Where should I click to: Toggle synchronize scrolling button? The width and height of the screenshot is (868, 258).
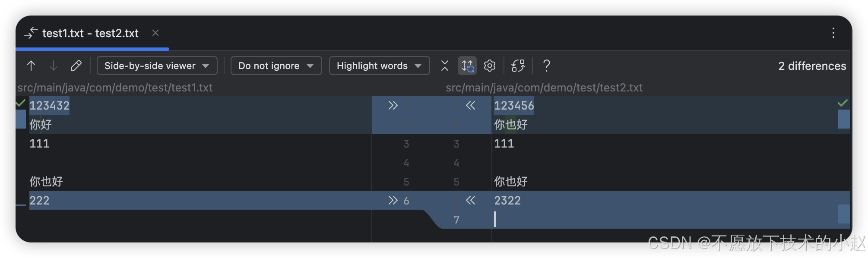pyautogui.click(x=467, y=66)
